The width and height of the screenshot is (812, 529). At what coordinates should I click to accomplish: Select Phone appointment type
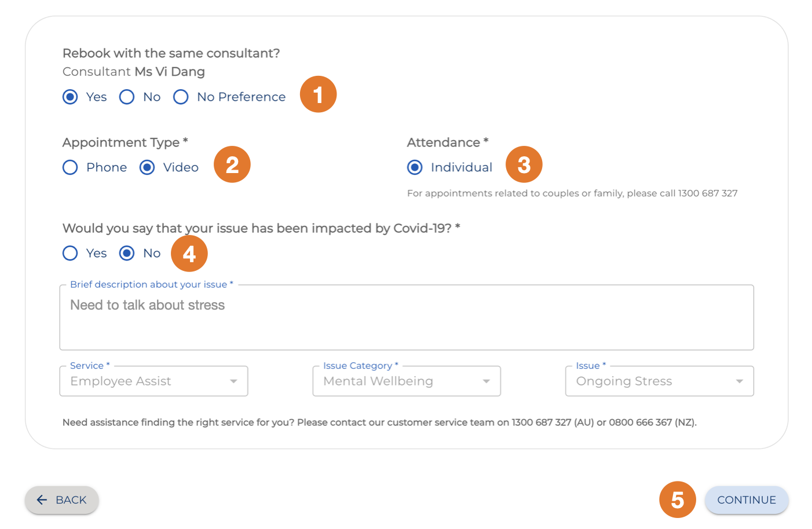pyautogui.click(x=70, y=167)
